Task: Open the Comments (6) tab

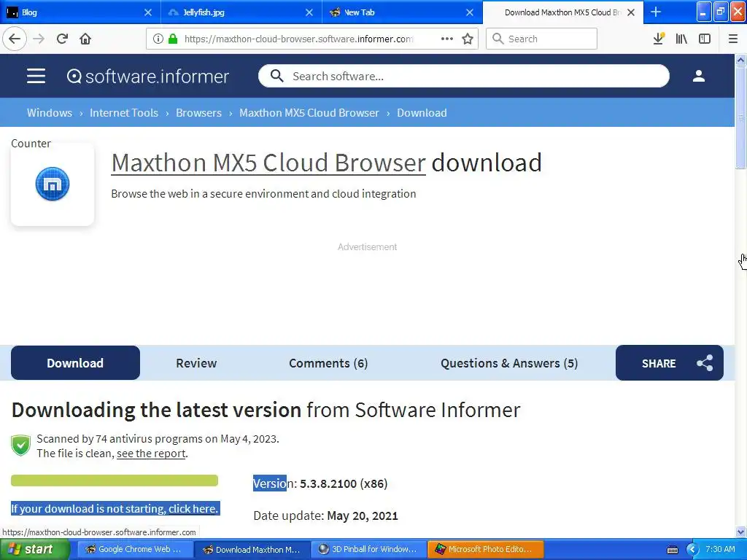Action: pos(328,363)
